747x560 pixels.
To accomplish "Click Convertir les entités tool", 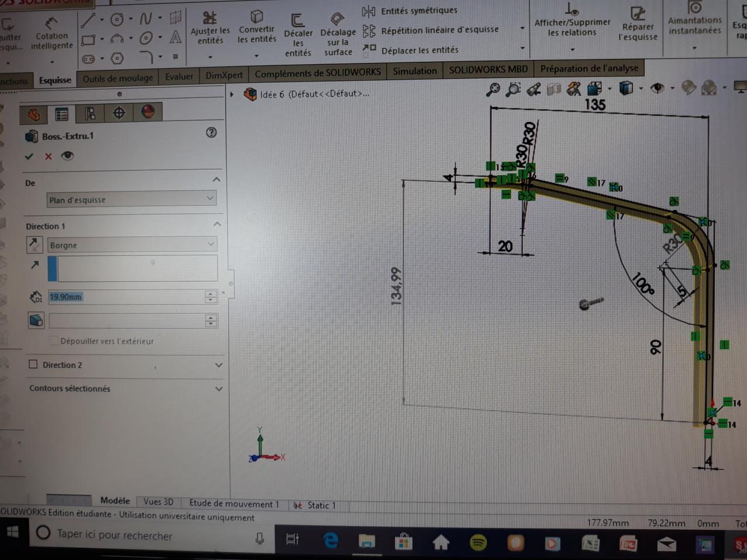I will (256, 26).
